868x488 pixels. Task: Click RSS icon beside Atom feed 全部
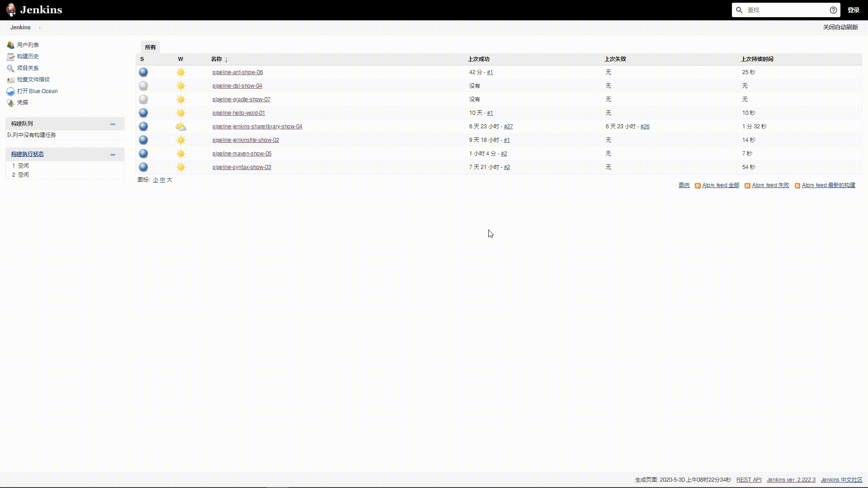pos(698,186)
